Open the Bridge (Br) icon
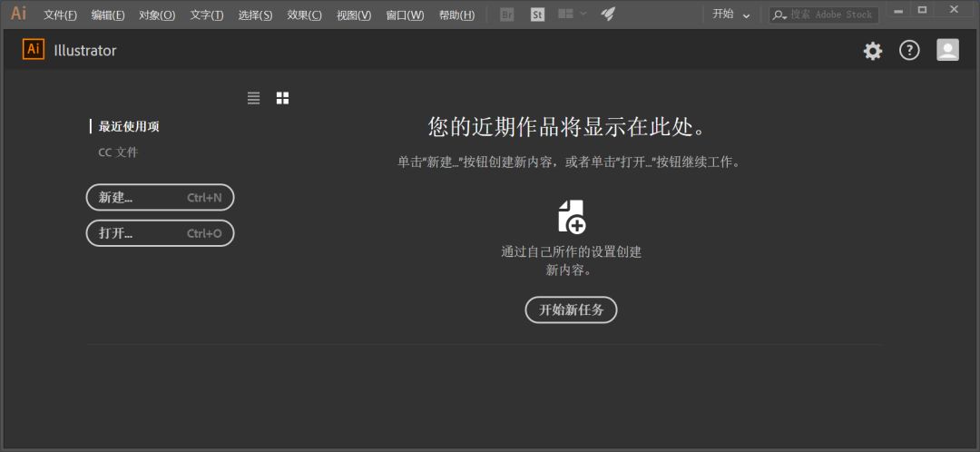Image resolution: width=980 pixels, height=452 pixels. (507, 15)
